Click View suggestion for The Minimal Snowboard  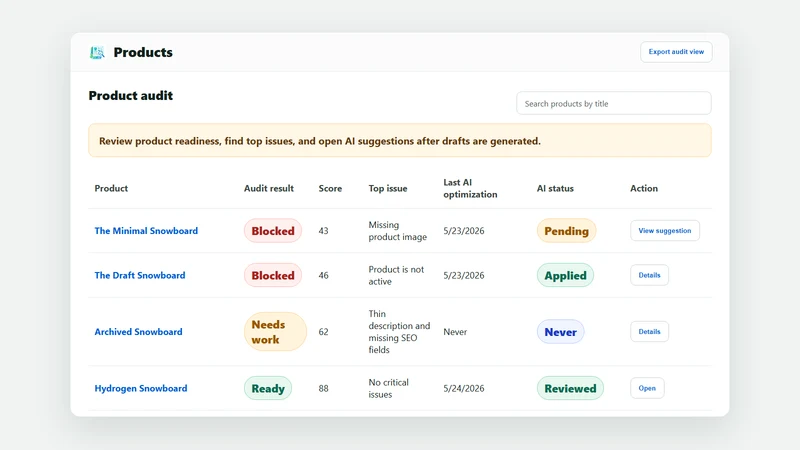coord(665,231)
